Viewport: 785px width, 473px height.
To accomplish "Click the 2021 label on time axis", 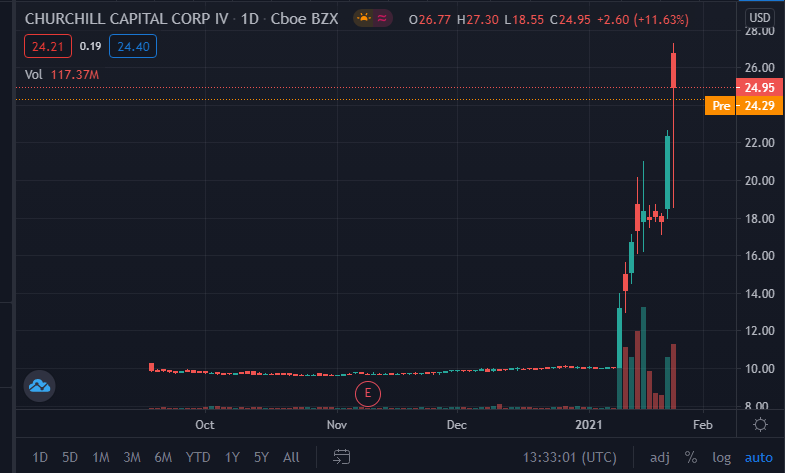I will tap(589, 425).
